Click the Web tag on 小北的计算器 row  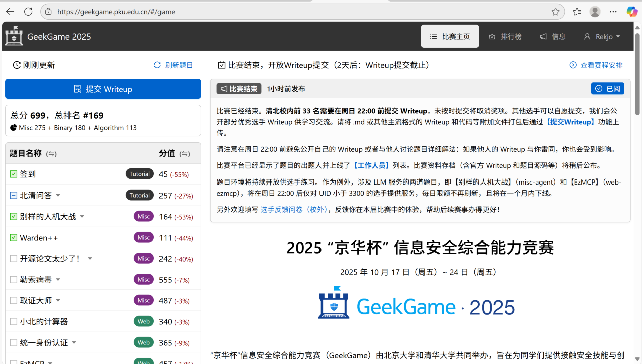pyautogui.click(x=144, y=321)
